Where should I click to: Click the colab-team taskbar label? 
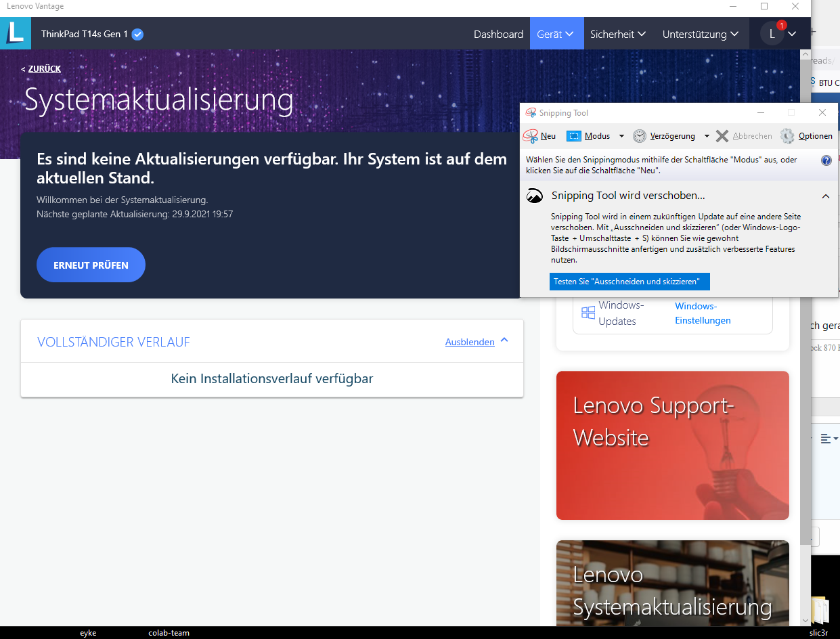(x=169, y=633)
